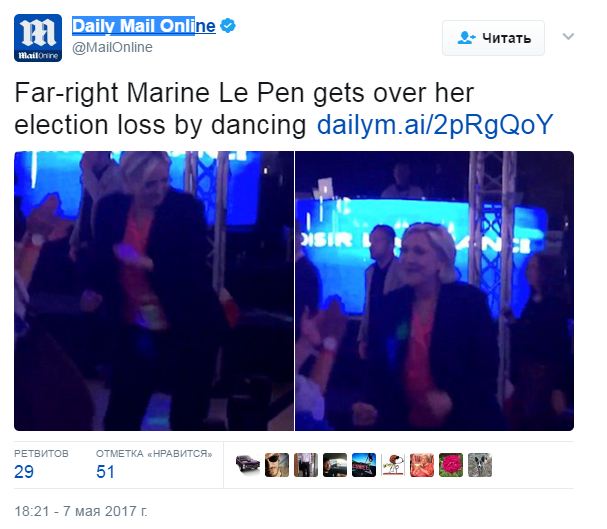Open the neon sign liker avatar
This screenshot has width=607, height=529.
point(364,465)
